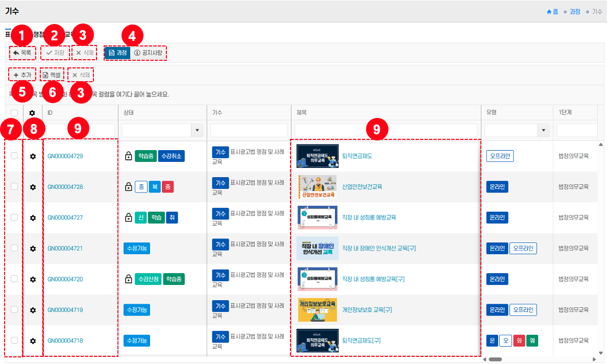Click lock icon in row GN000004728

[129, 187]
